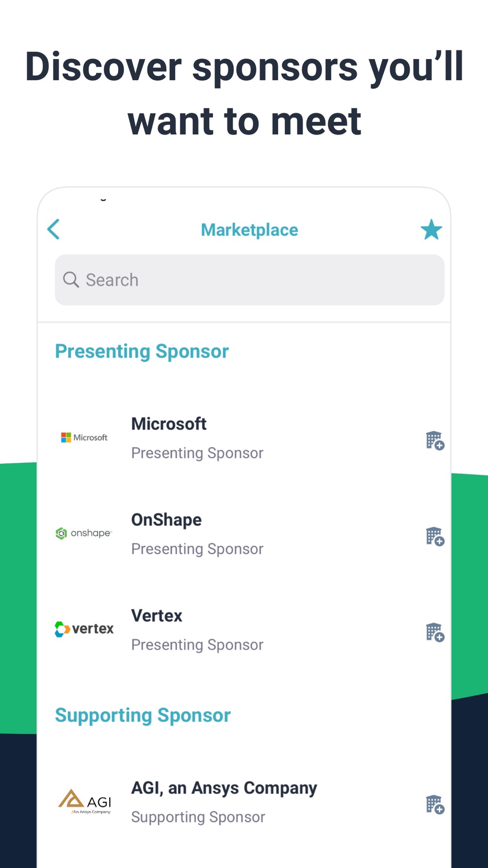Screen dimensions: 488x868
Task: Open the Microsoft sponsor entry
Action: click(244, 438)
